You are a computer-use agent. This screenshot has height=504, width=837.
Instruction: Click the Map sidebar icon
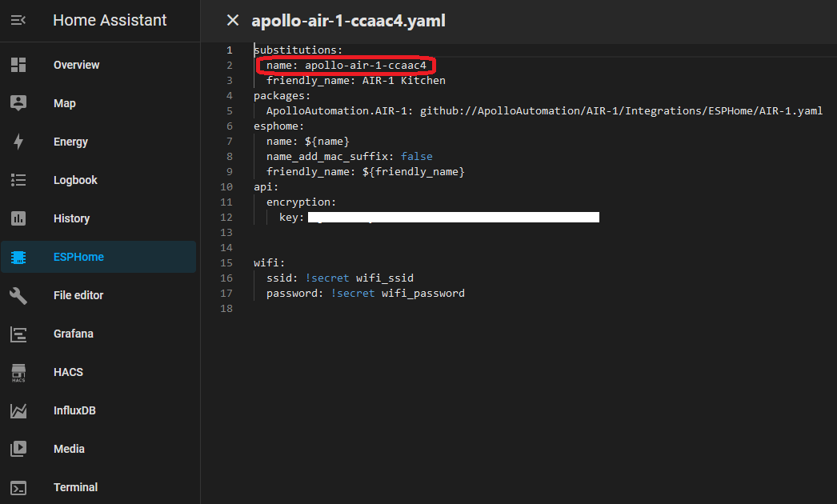(18, 103)
